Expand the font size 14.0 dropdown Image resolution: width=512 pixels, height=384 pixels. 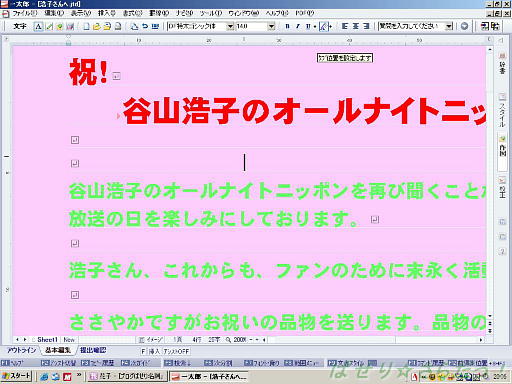point(272,26)
